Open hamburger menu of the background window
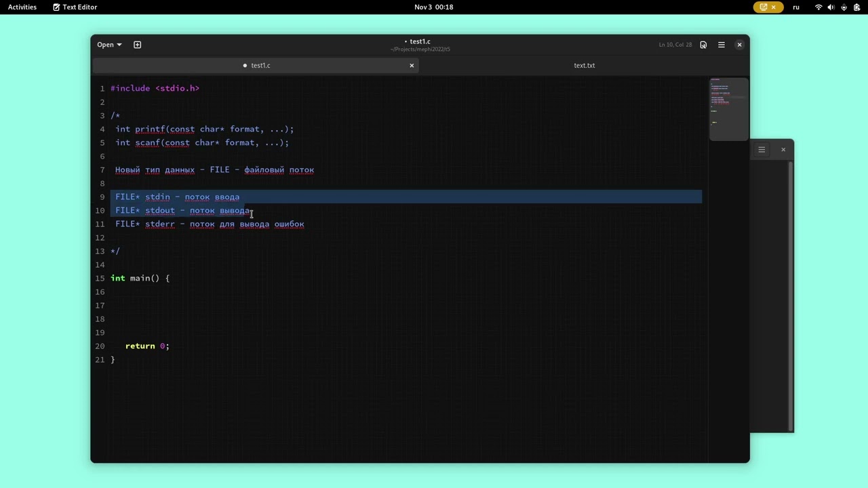868x488 pixels. point(762,150)
